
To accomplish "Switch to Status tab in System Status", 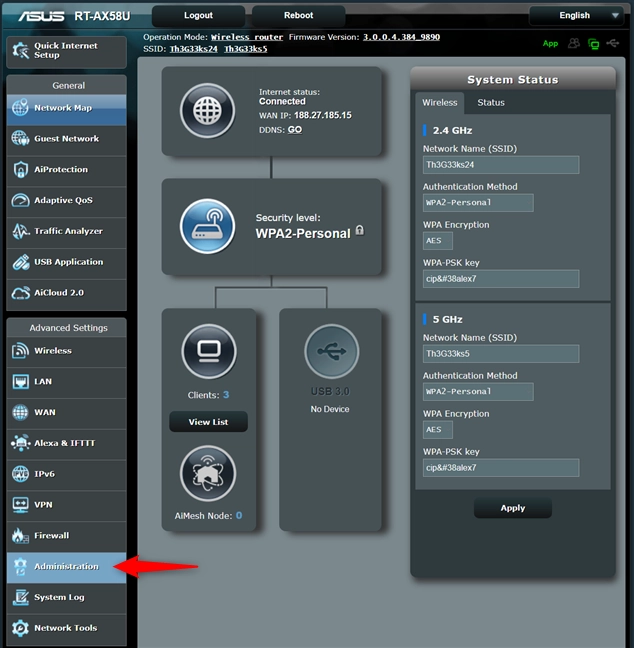I will click(491, 102).
